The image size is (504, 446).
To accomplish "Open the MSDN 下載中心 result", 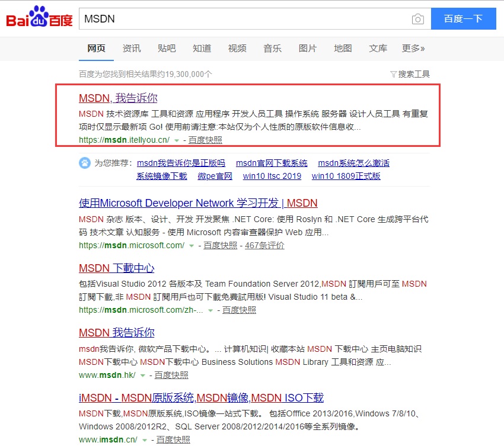I will [117, 268].
